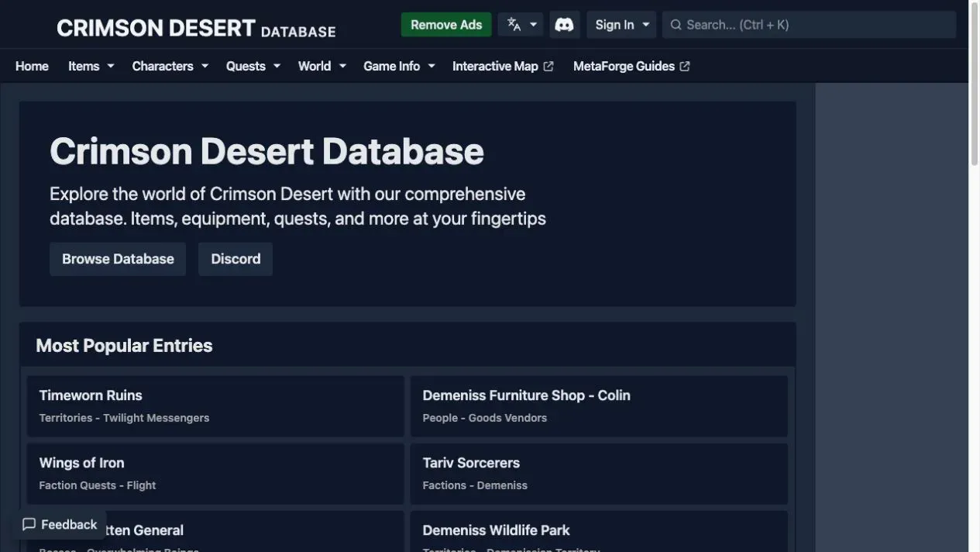Viewport: 980px width, 552px height.
Task: Click the Browse Database button
Action: click(118, 259)
